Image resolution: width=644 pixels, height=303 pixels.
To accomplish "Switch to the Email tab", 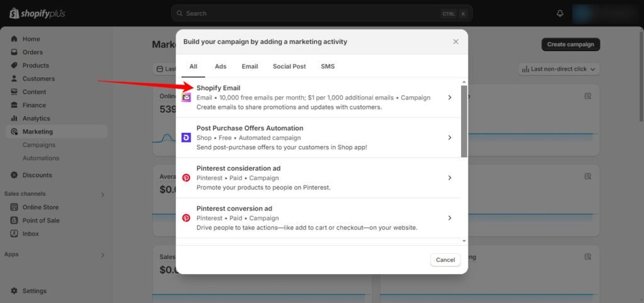I will pos(250,66).
